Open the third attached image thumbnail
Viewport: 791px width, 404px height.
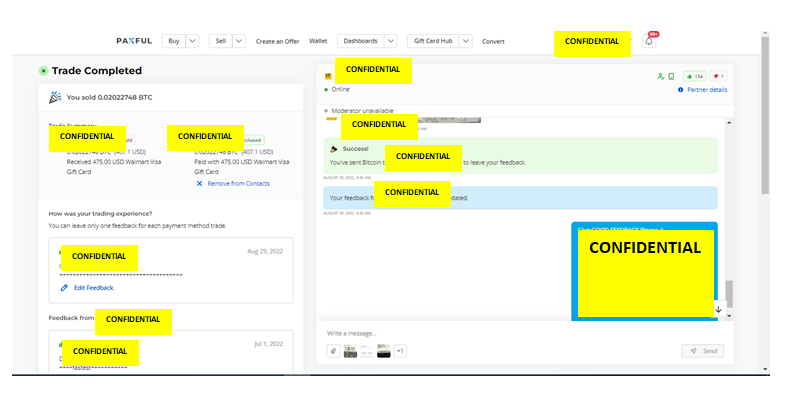pos(384,351)
